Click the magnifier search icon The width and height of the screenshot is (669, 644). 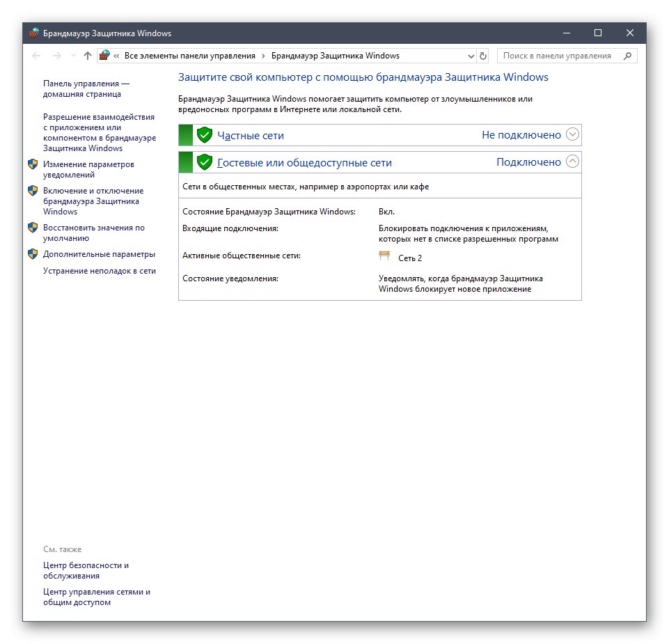click(x=627, y=56)
